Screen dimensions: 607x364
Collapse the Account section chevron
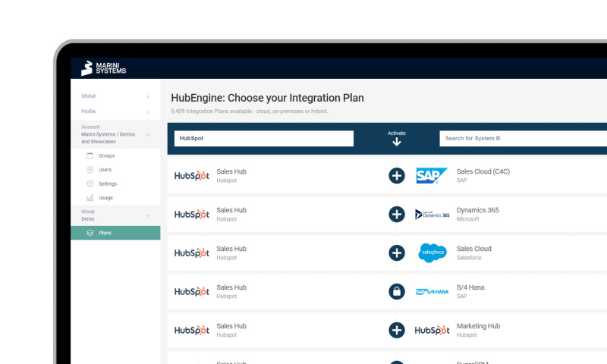[x=147, y=135]
